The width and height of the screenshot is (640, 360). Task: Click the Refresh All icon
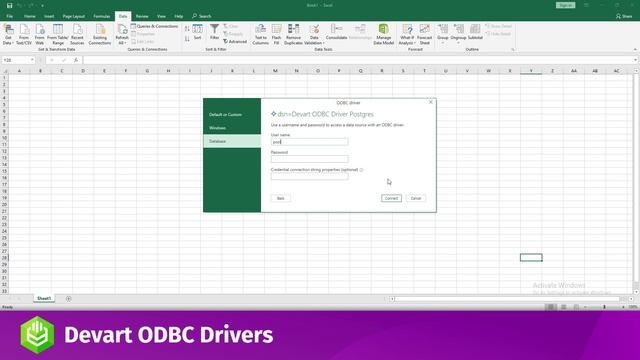tap(122, 30)
